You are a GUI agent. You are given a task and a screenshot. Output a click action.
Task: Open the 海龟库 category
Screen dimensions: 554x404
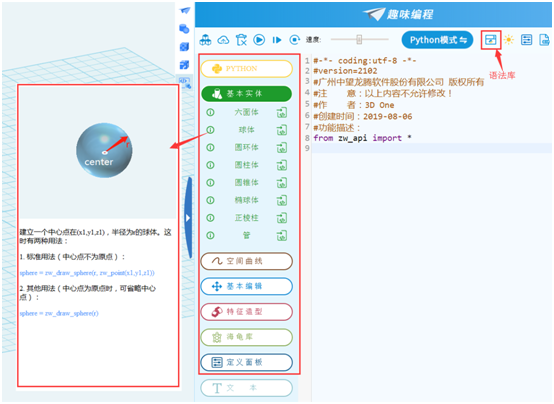point(247,337)
